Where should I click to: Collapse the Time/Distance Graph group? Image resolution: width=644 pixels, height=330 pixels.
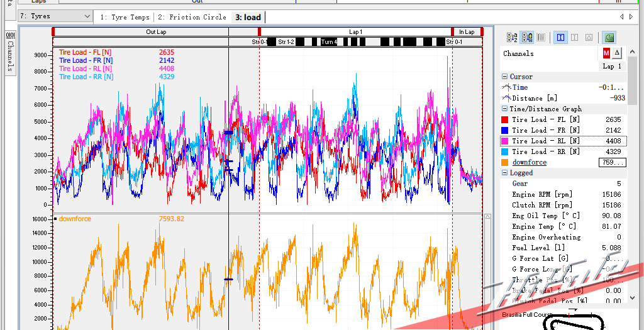[504, 109]
